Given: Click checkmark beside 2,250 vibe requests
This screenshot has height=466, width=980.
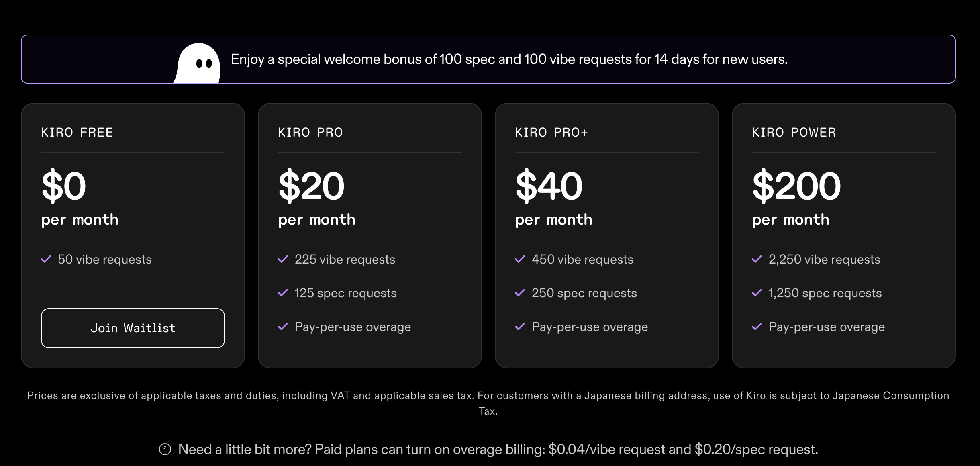Looking at the screenshot, I should coord(757,259).
